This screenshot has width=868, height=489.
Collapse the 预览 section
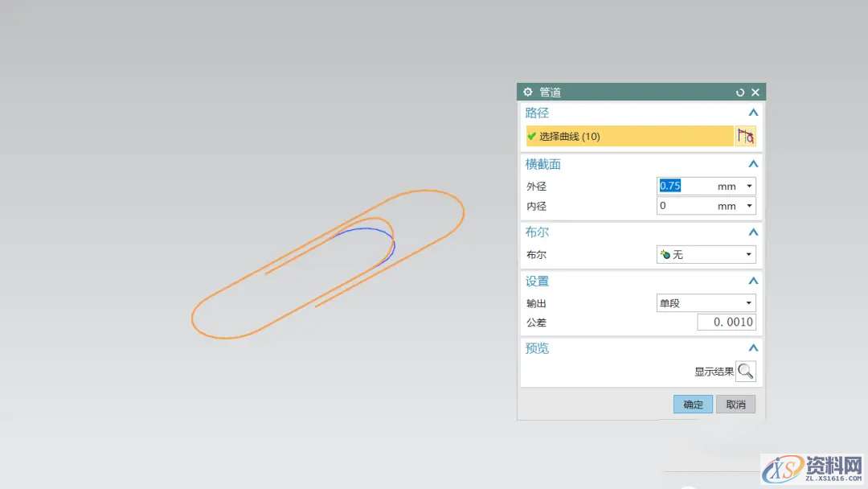tap(753, 348)
